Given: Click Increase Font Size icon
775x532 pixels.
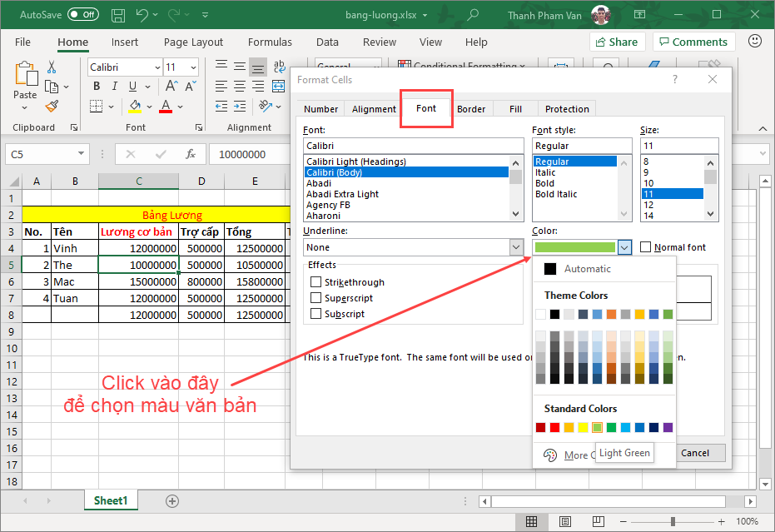Looking at the screenshot, I should (171, 86).
